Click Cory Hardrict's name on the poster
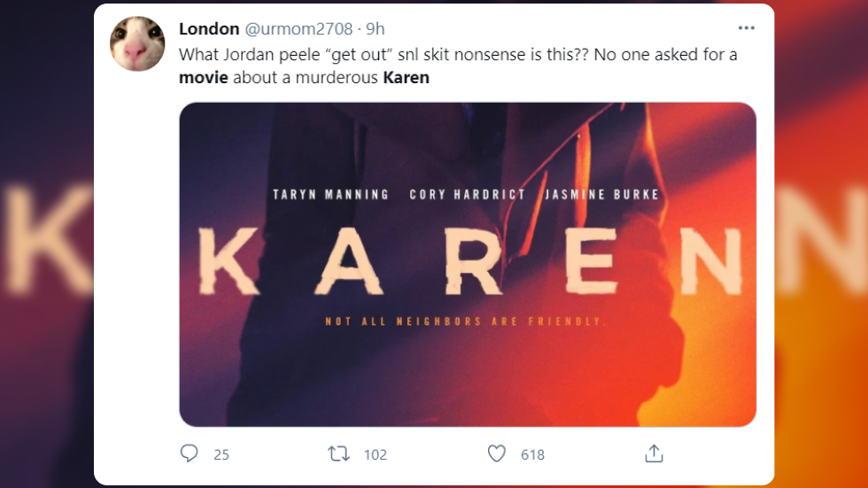Image resolution: width=868 pixels, height=488 pixels. tap(467, 194)
